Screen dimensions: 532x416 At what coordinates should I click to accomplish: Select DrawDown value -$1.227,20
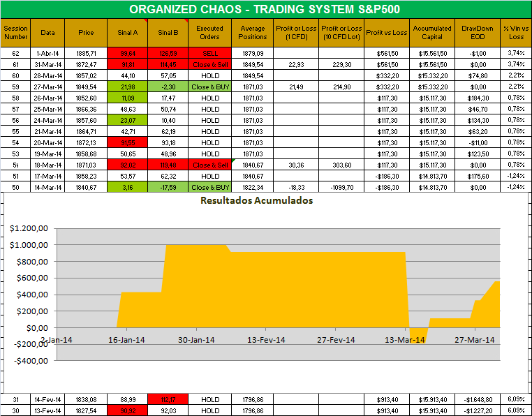tap(478, 410)
